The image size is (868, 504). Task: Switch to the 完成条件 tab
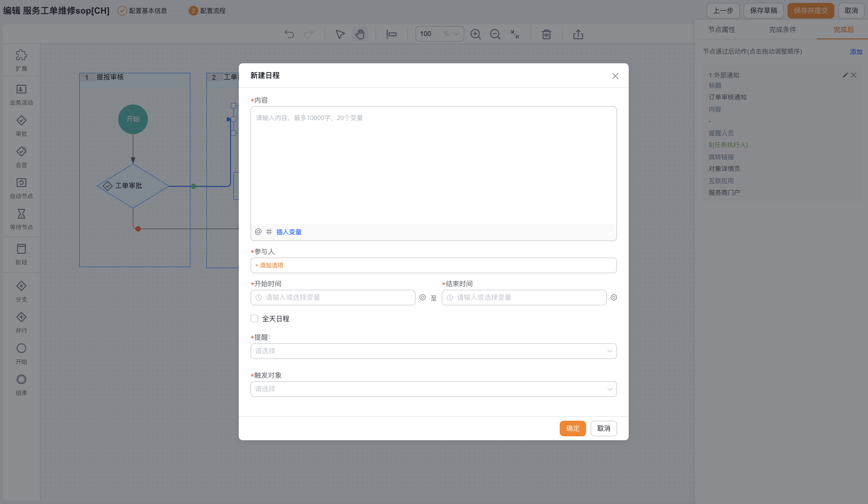782,30
